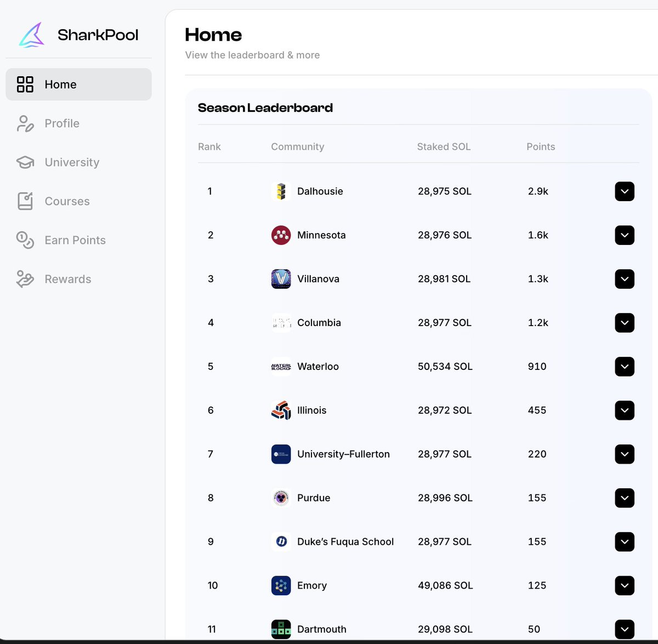Click the Purdue community name

[314, 498]
